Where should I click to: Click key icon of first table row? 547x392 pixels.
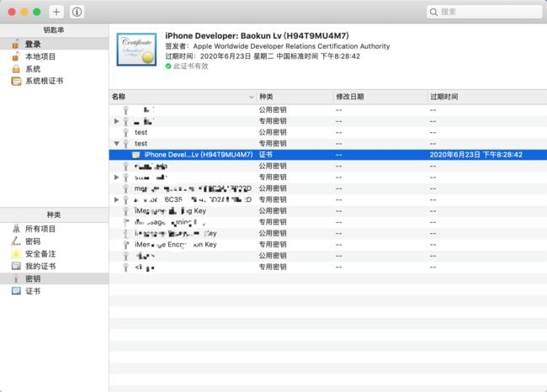point(126,110)
